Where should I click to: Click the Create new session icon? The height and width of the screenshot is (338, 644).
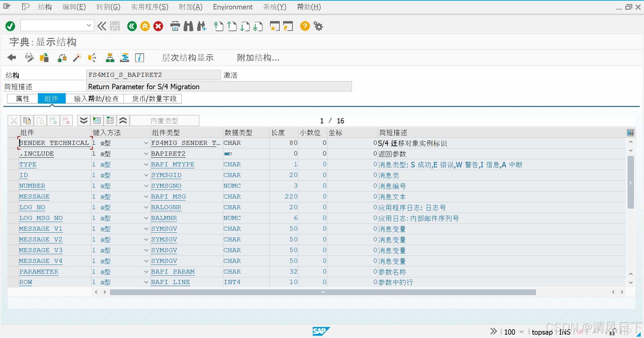275,26
